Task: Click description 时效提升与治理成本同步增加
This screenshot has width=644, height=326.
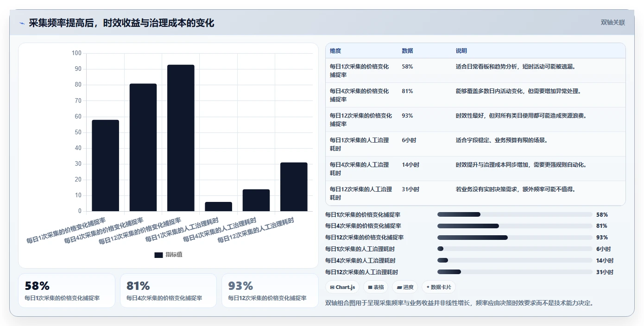Action: pos(521,165)
